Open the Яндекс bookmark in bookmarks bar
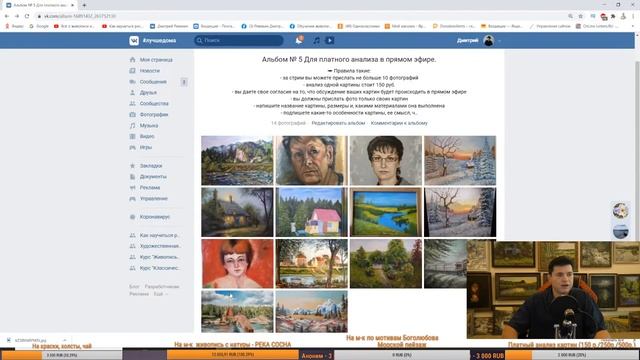The width and height of the screenshot is (640, 360). coord(14,26)
